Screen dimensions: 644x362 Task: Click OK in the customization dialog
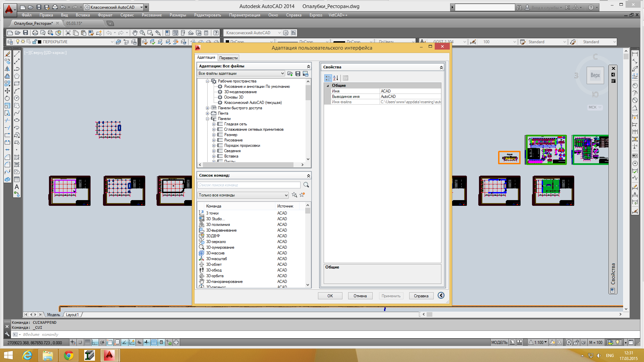[x=330, y=296]
